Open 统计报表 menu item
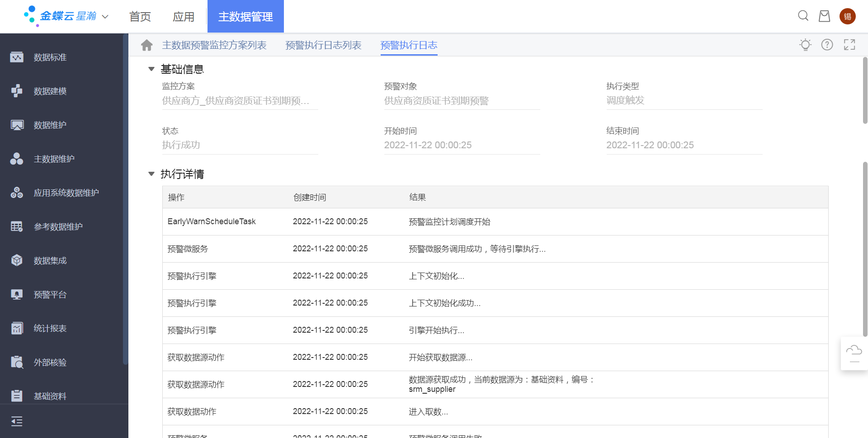868x438 pixels. [50, 329]
